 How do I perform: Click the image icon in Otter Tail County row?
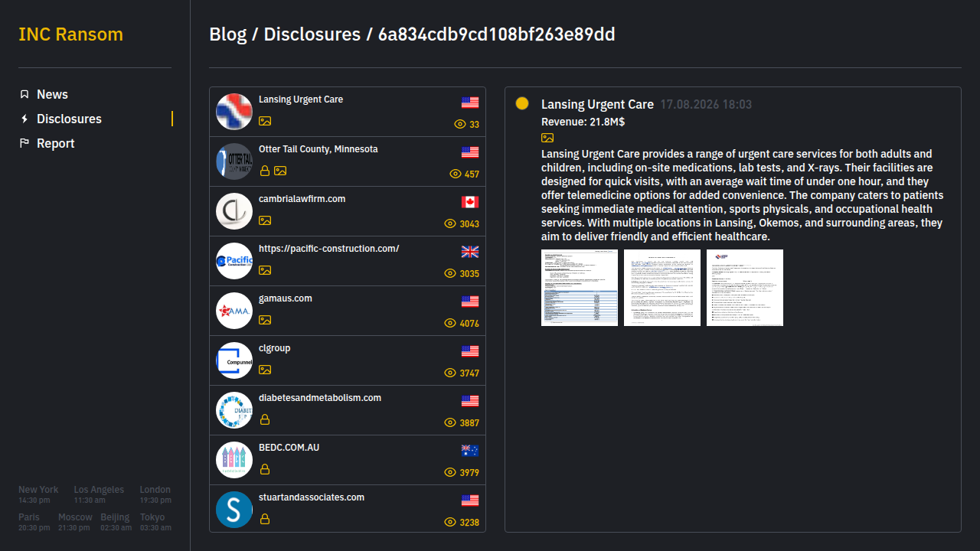(280, 171)
